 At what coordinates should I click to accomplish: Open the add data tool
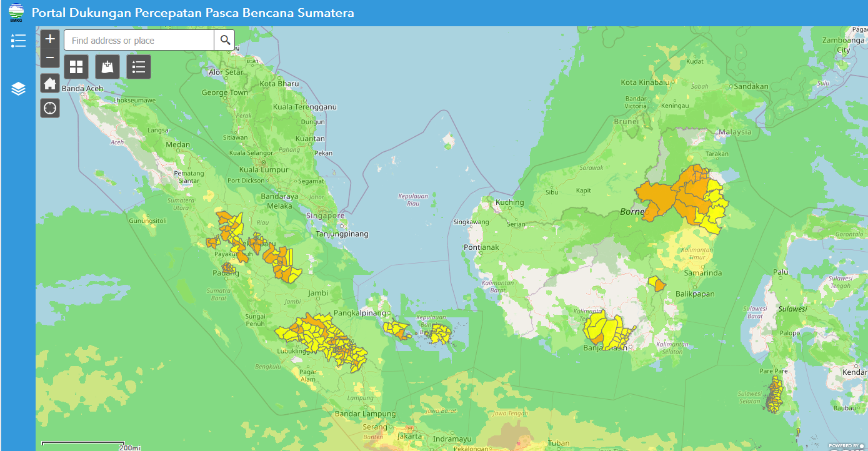click(x=107, y=67)
